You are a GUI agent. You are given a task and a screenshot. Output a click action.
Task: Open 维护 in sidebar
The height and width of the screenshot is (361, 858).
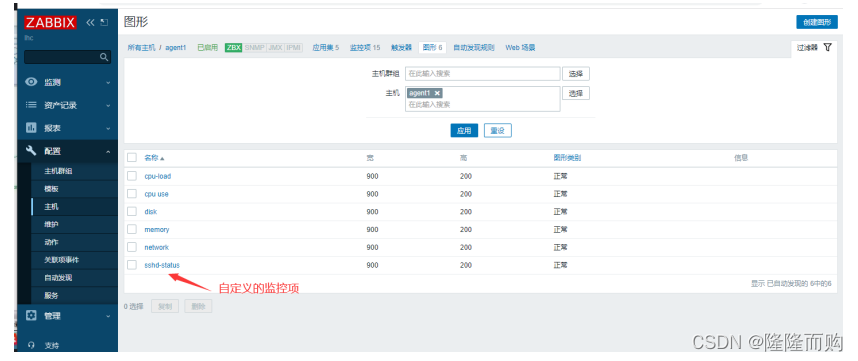pos(51,224)
